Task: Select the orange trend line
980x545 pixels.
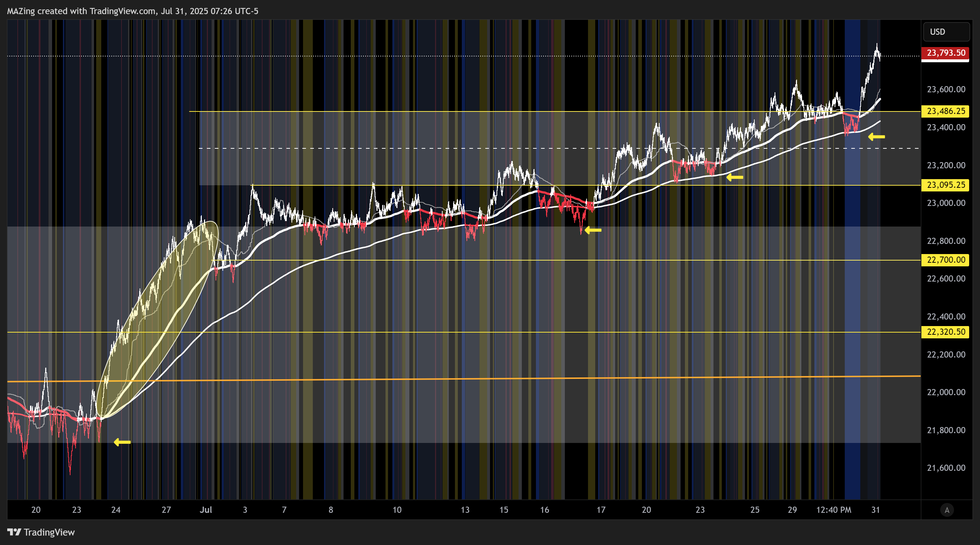Action: tap(464, 379)
